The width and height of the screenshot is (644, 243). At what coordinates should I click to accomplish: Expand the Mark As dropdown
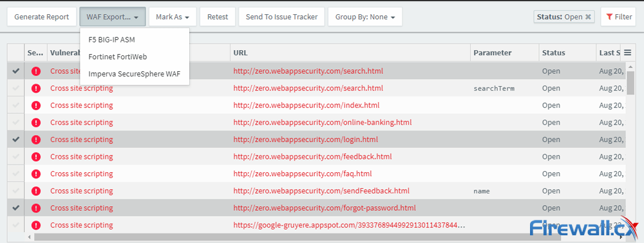[173, 17]
